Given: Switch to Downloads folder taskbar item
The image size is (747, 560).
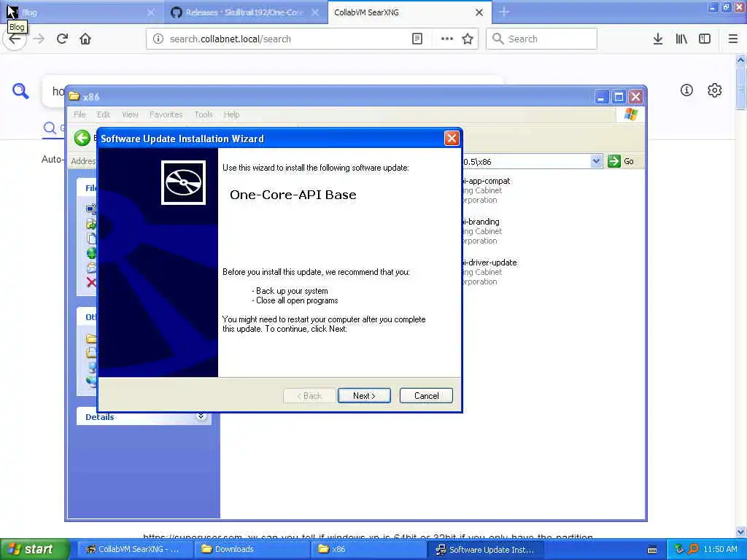Looking at the screenshot, I should (252, 549).
